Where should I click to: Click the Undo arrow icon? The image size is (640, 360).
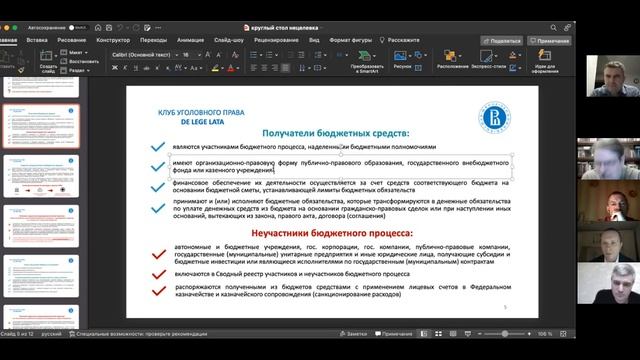click(120, 28)
